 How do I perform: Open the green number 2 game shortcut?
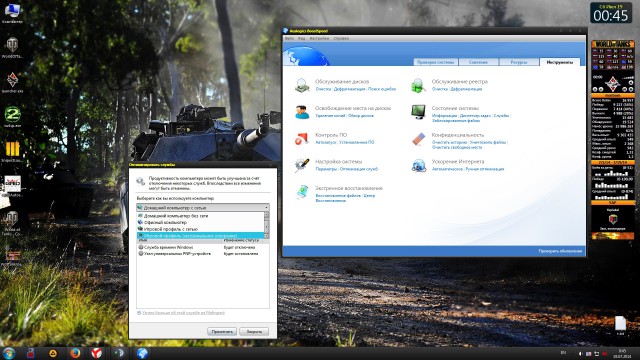click(x=12, y=117)
